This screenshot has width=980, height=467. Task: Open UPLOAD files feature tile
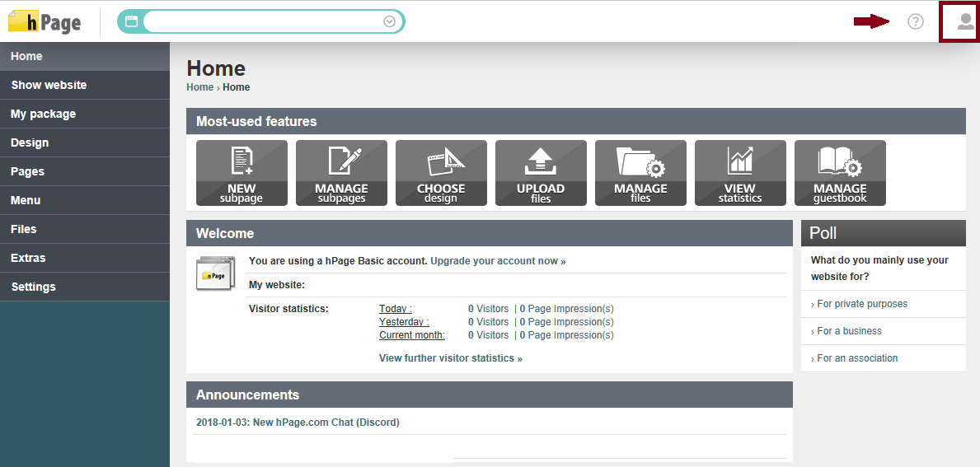(x=541, y=173)
